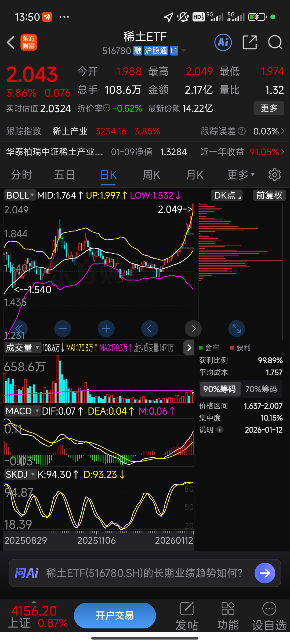Switch to 月K tab
Screen dimensions: 290x644
[195, 175]
